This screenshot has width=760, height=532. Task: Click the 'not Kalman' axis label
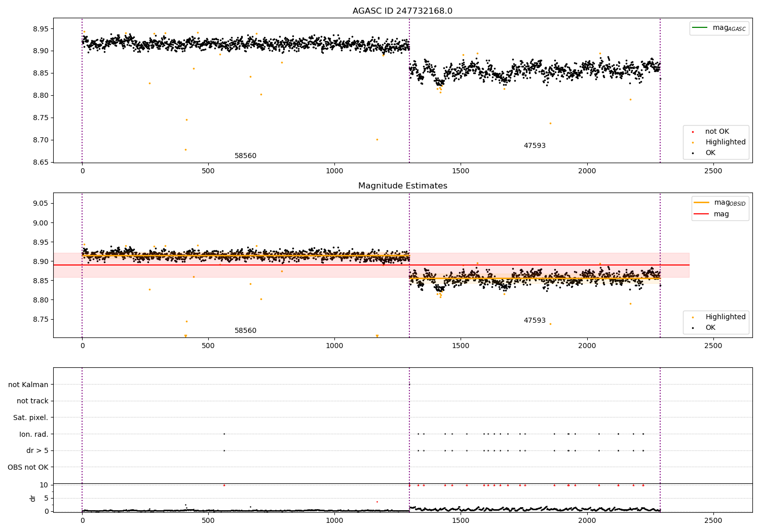click(x=28, y=385)
